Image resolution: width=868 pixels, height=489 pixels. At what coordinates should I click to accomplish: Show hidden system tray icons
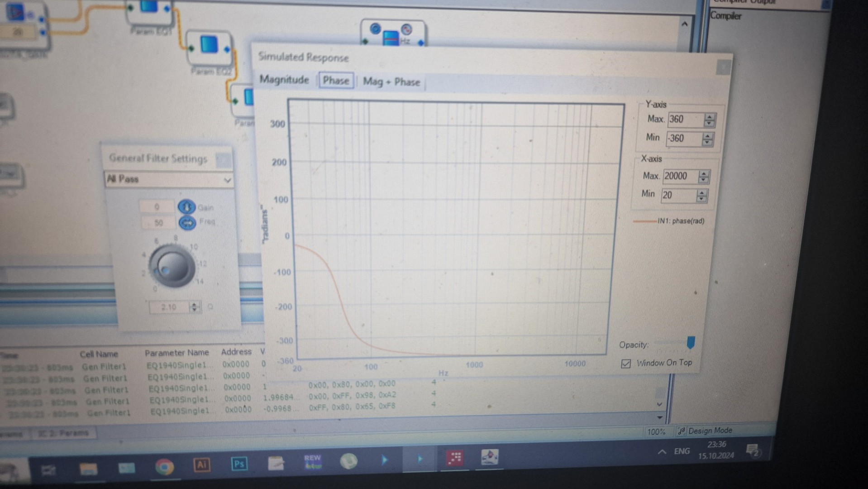[x=662, y=451]
